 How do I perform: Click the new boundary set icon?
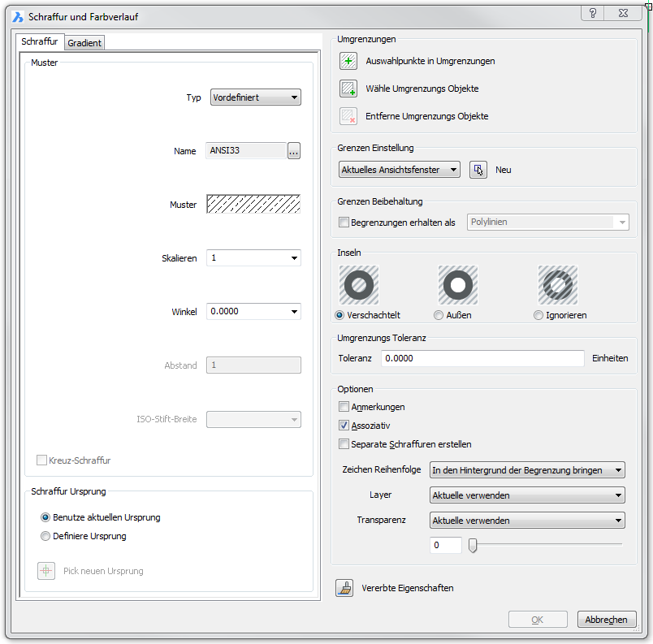478,170
